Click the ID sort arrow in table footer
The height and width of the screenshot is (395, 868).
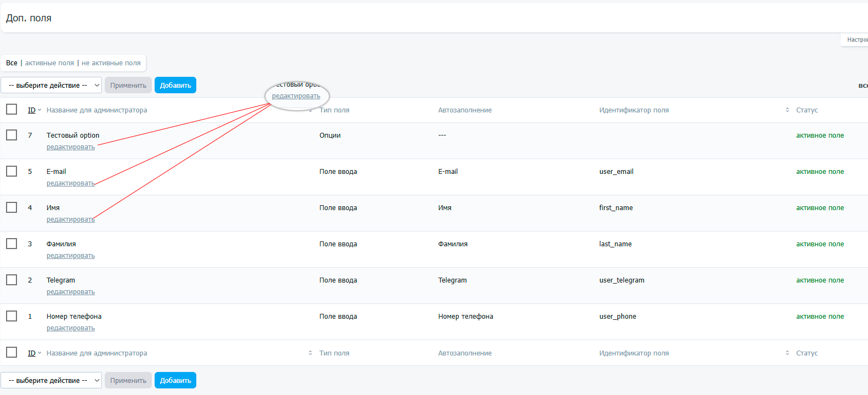(39, 353)
